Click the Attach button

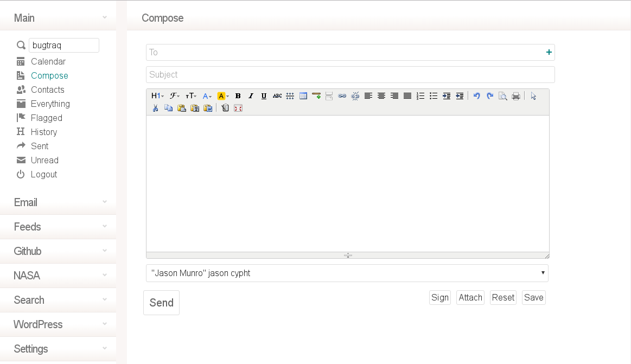[470, 297]
